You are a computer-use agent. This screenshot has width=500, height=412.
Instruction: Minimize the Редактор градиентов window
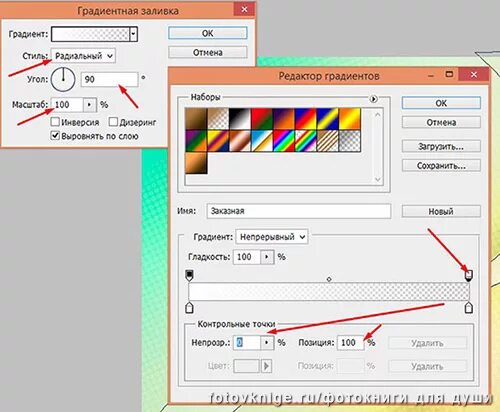click(431, 75)
